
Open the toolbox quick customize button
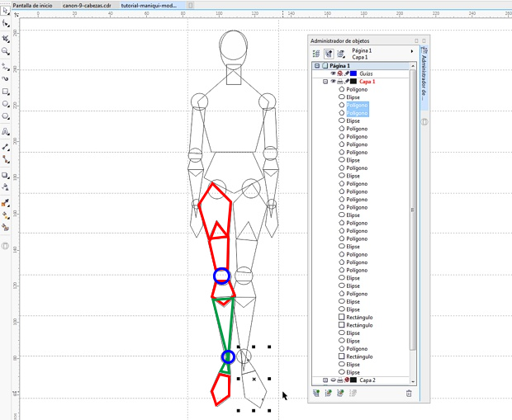[x=5, y=246]
